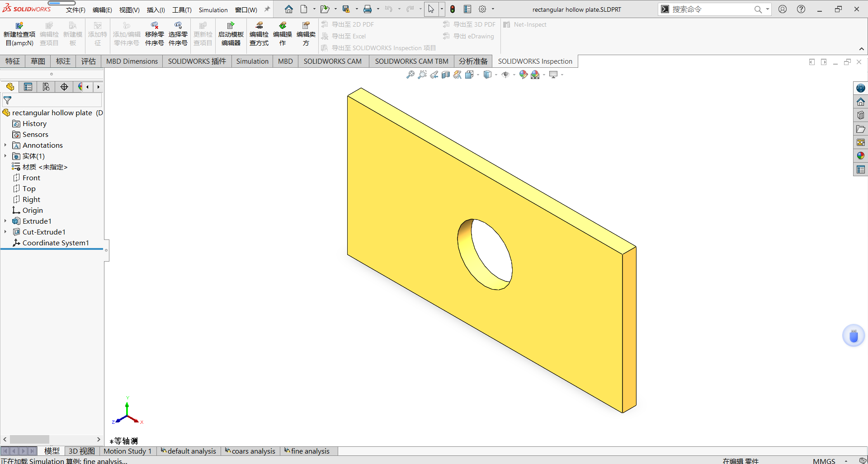Click in the search commands field
Screen dimensions: 868x464
pyautogui.click(x=710, y=9)
